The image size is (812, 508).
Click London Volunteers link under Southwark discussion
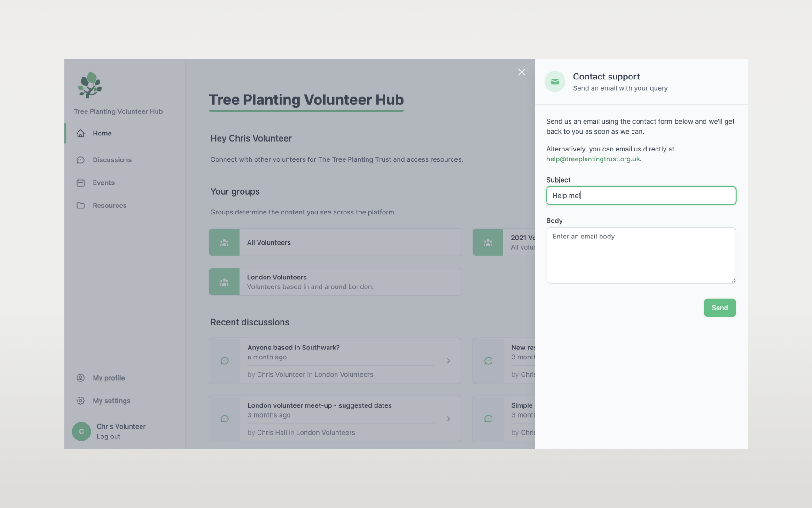(344, 375)
